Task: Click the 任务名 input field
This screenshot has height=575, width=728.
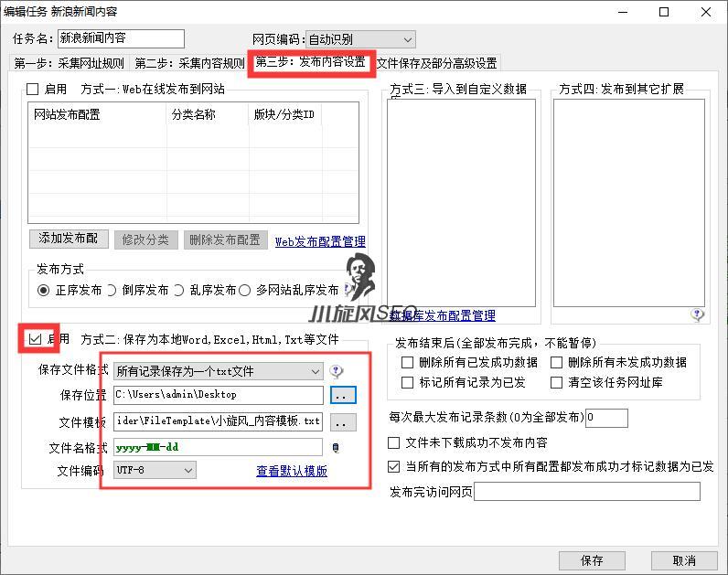Action: [121, 38]
